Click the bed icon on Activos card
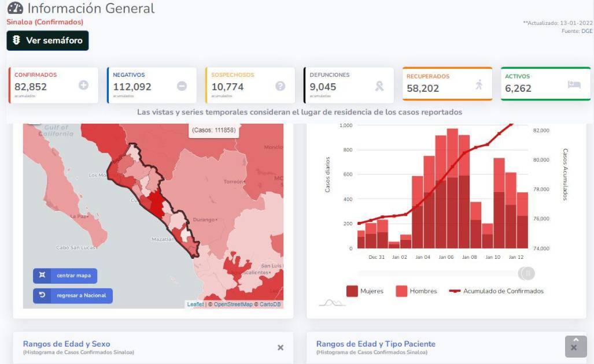The image size is (594, 364). coord(574,84)
